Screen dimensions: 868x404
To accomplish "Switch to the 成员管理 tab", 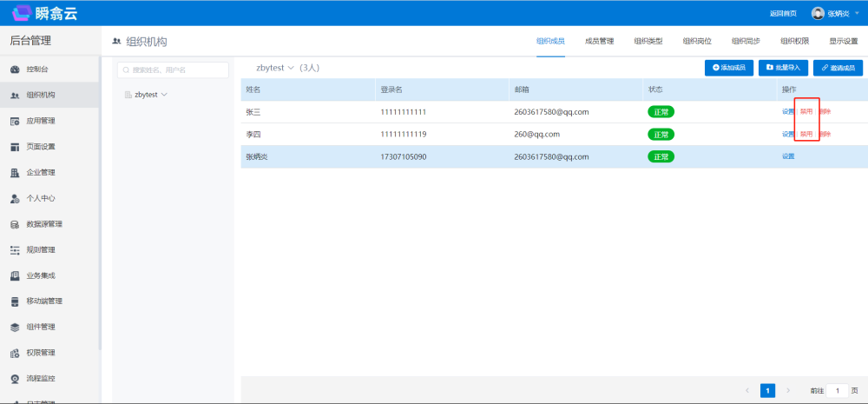I will click(x=599, y=41).
